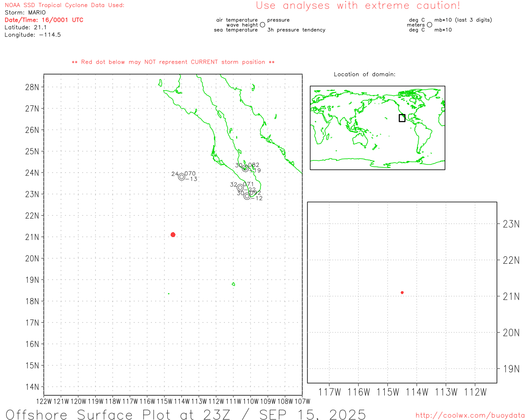Click the 'Longitude: -114.5' text
The width and height of the screenshot is (525, 420).
pos(32,35)
